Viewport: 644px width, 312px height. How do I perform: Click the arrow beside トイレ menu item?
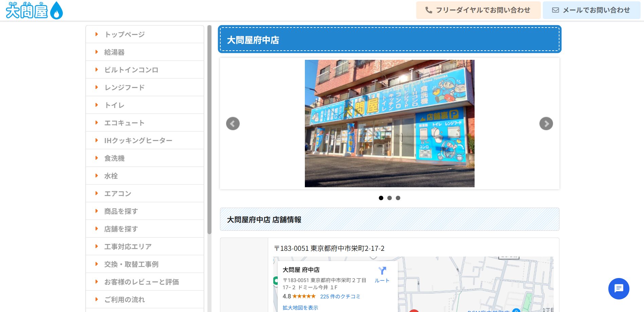click(x=97, y=105)
